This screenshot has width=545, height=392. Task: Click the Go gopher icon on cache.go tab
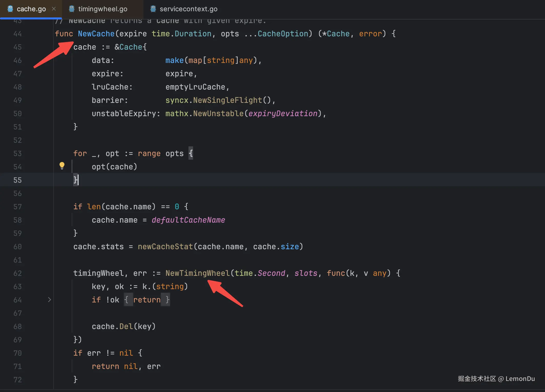coord(10,9)
